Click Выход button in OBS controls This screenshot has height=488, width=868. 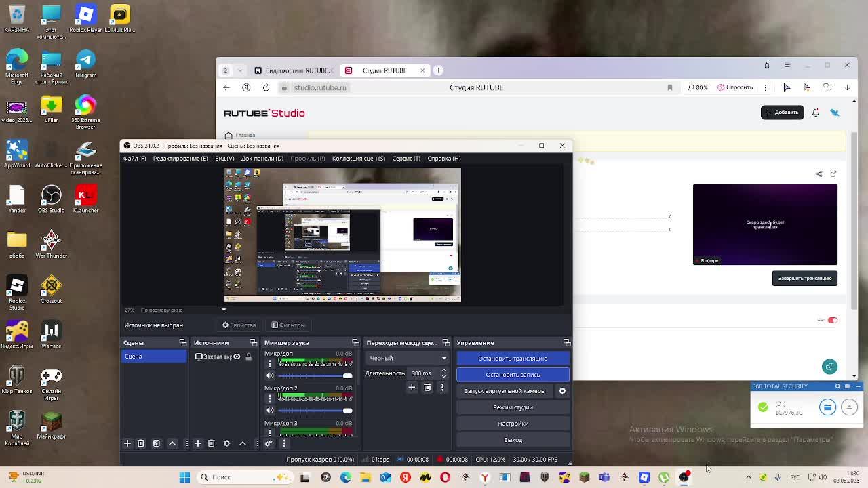pyautogui.click(x=513, y=440)
